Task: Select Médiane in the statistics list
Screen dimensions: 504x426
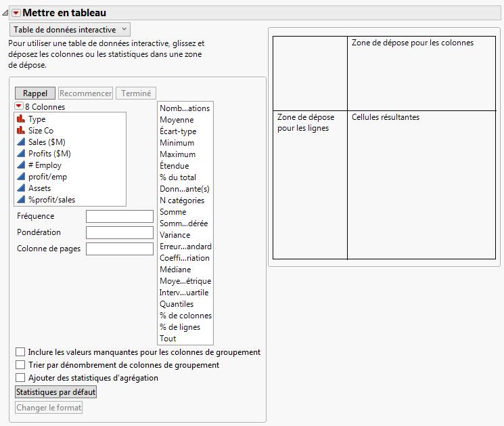Action: [x=175, y=270]
